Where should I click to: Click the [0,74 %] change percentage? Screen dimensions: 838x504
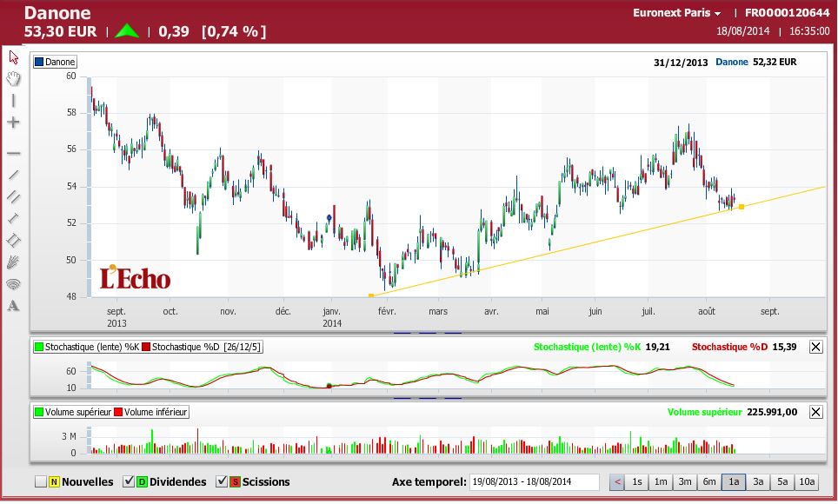(234, 31)
